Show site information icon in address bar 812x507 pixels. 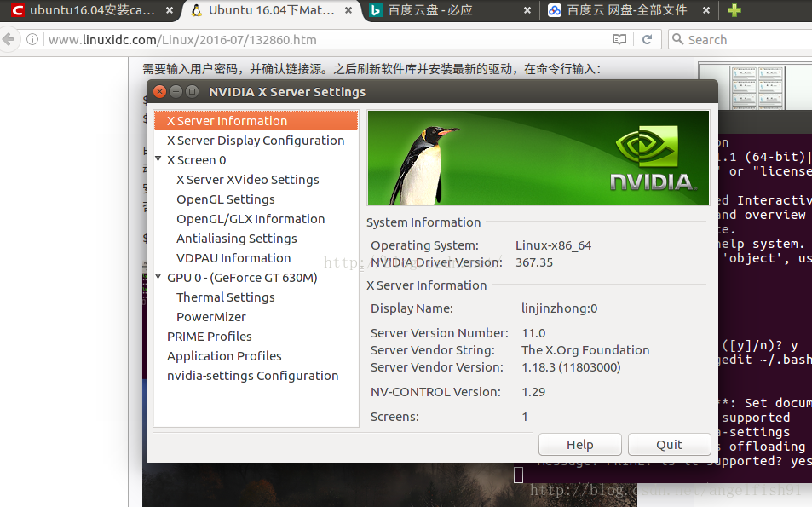click(32, 39)
